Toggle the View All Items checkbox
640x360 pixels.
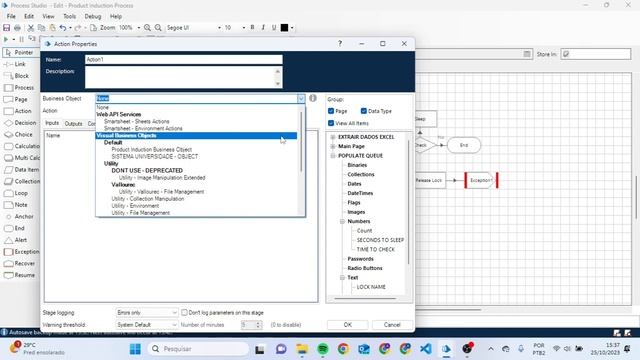(x=331, y=123)
